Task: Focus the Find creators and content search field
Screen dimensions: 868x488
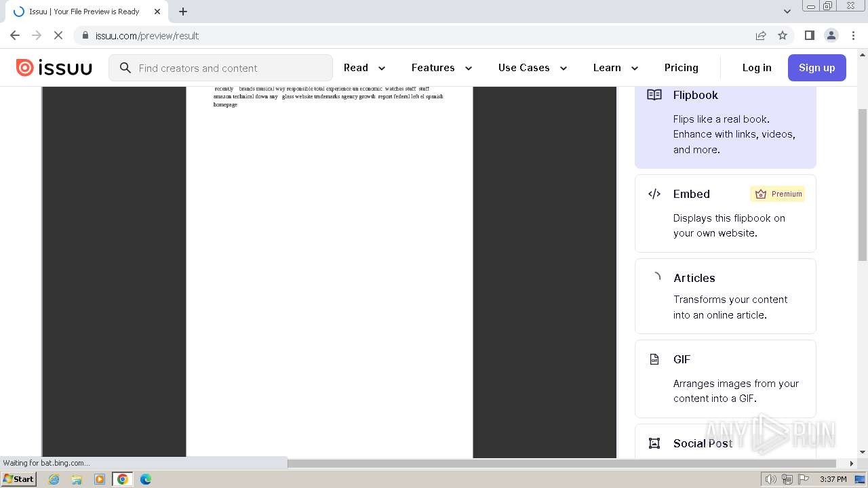Action: (x=220, y=68)
